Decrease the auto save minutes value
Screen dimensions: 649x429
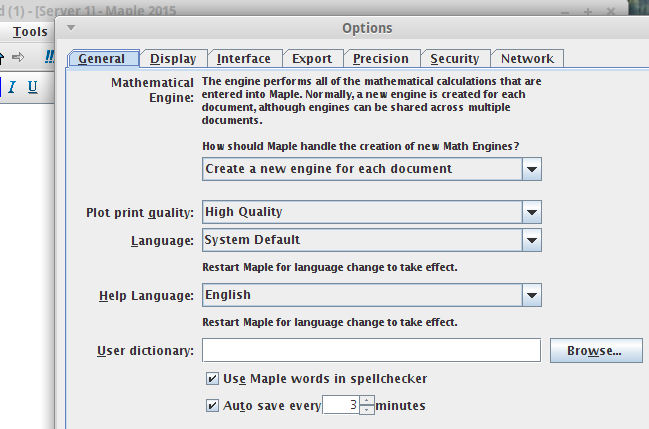click(367, 410)
